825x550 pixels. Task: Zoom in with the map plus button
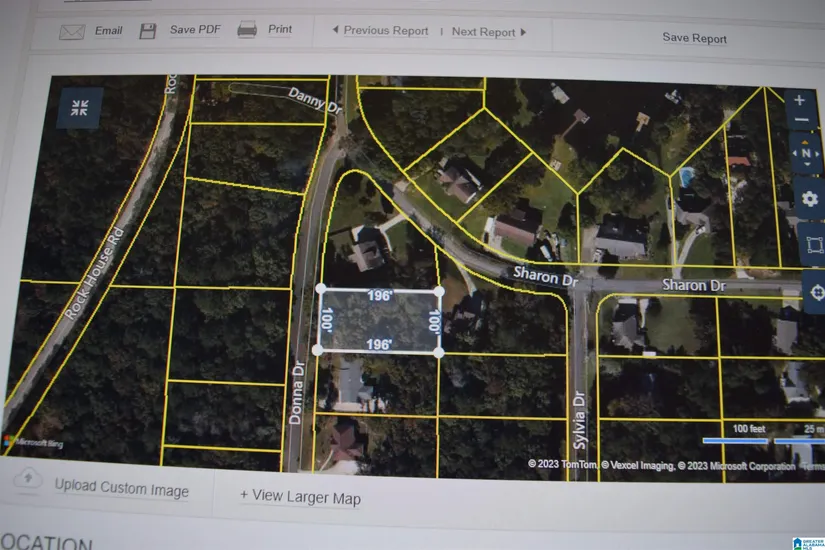click(x=800, y=100)
